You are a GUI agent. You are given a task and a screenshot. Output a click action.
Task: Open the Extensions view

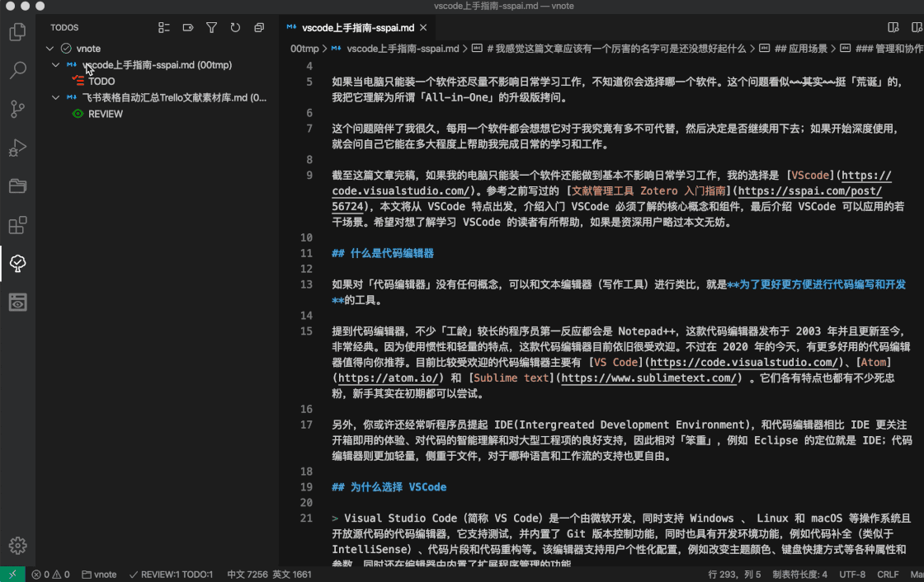17,225
